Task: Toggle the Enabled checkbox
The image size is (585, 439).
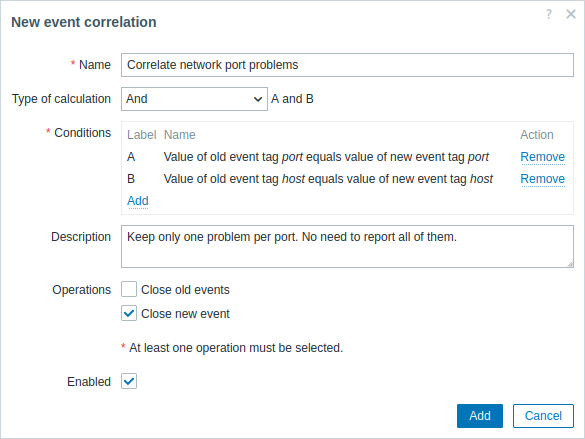Action: (129, 381)
